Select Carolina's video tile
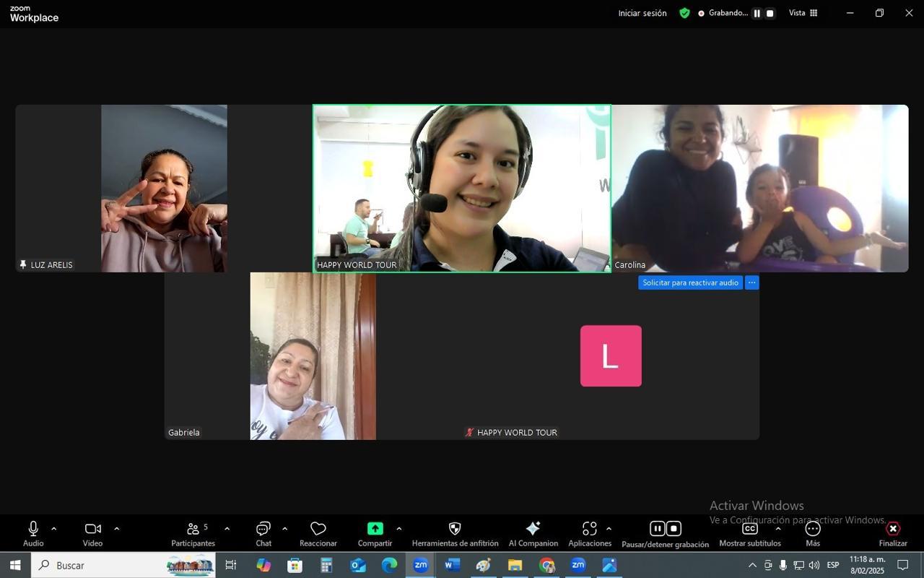The width and height of the screenshot is (924, 578). [x=759, y=189]
